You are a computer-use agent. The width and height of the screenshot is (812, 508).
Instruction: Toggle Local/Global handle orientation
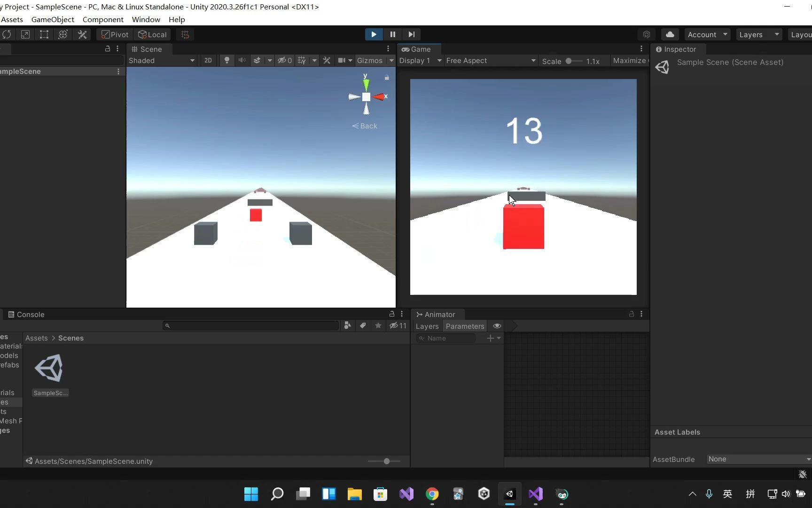pyautogui.click(x=152, y=34)
